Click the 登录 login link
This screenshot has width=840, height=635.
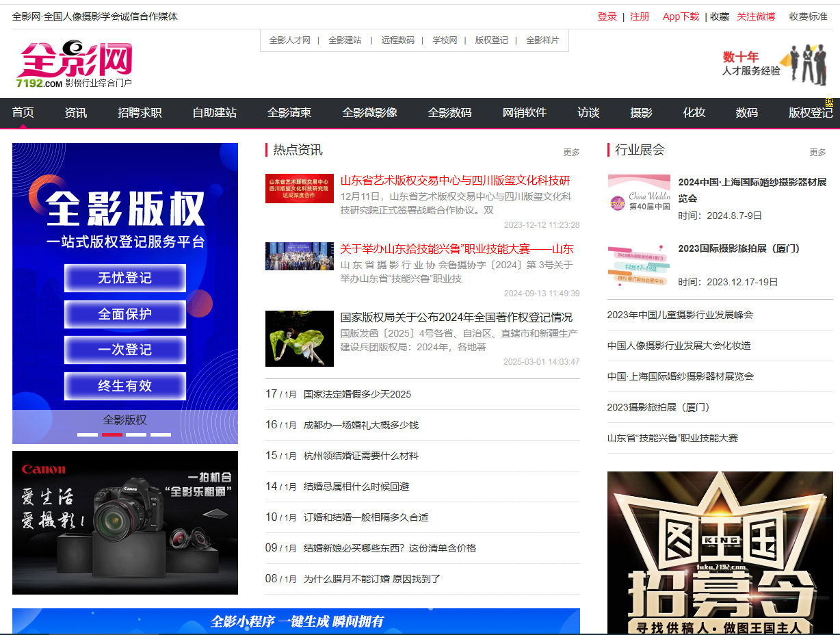click(x=607, y=16)
